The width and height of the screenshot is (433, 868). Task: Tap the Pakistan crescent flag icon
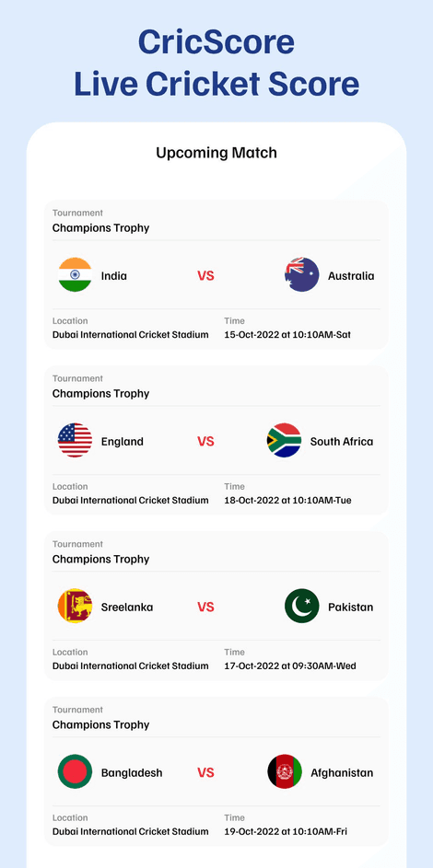click(302, 607)
